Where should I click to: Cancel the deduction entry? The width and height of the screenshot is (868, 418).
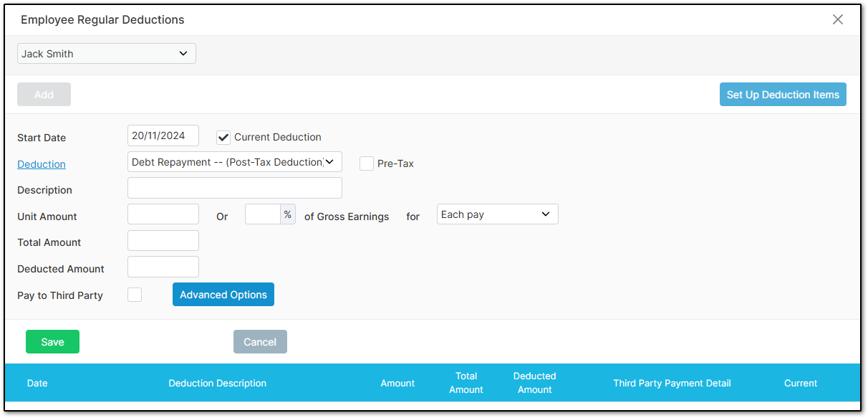[x=260, y=342]
